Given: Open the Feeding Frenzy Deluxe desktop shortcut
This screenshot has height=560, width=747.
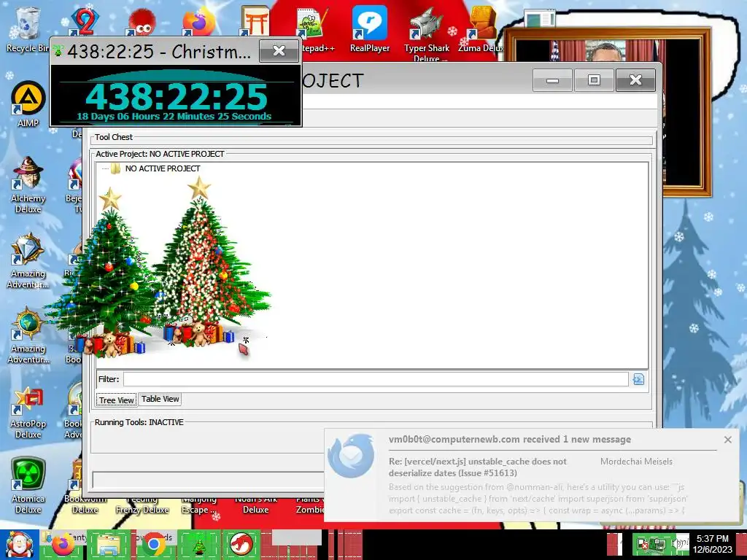Looking at the screenshot, I should point(142,504).
